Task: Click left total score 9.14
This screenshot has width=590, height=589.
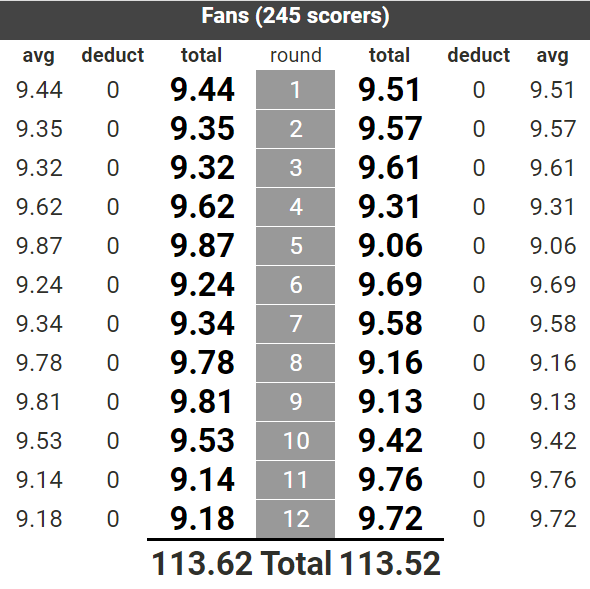Action: click(x=202, y=479)
